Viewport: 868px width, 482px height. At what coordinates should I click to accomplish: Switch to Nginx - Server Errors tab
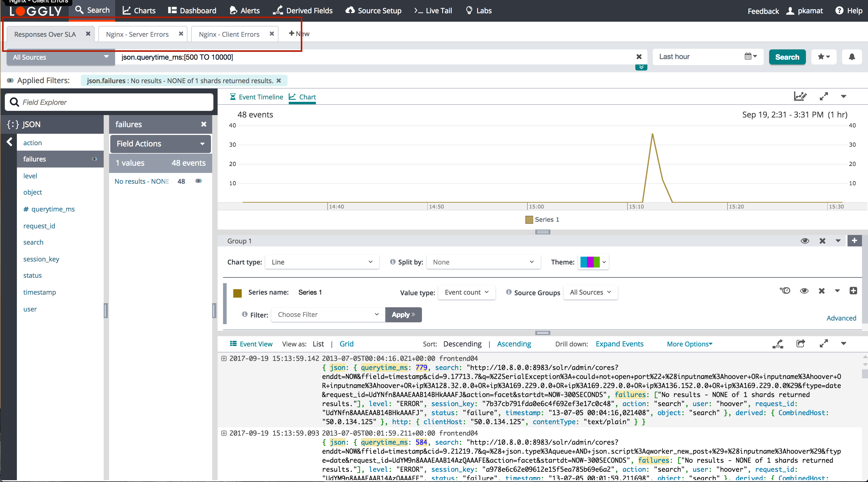[x=137, y=34]
